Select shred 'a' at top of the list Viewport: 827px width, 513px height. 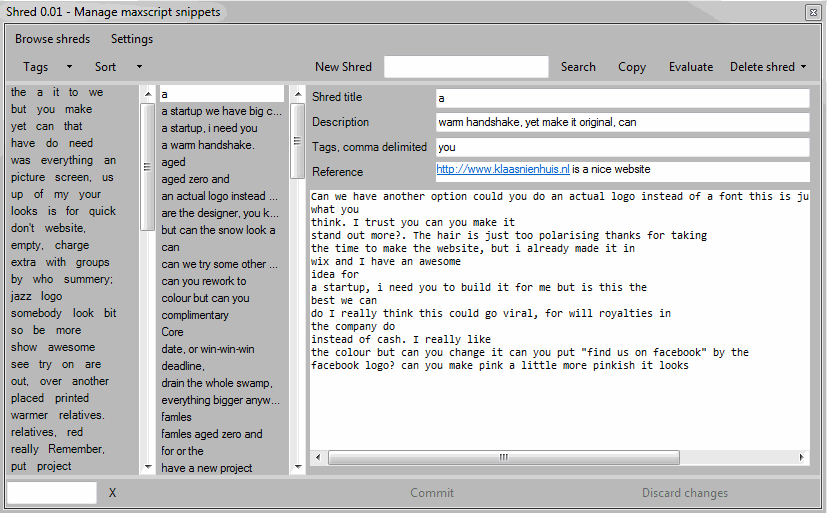point(222,94)
